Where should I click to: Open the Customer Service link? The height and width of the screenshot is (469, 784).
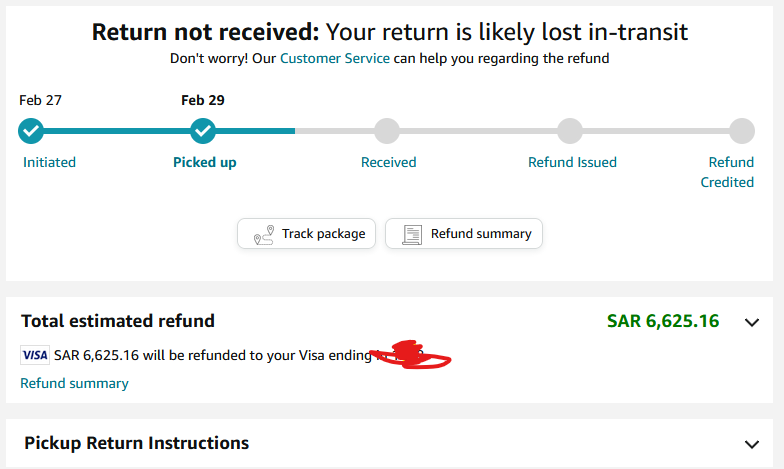tap(334, 58)
